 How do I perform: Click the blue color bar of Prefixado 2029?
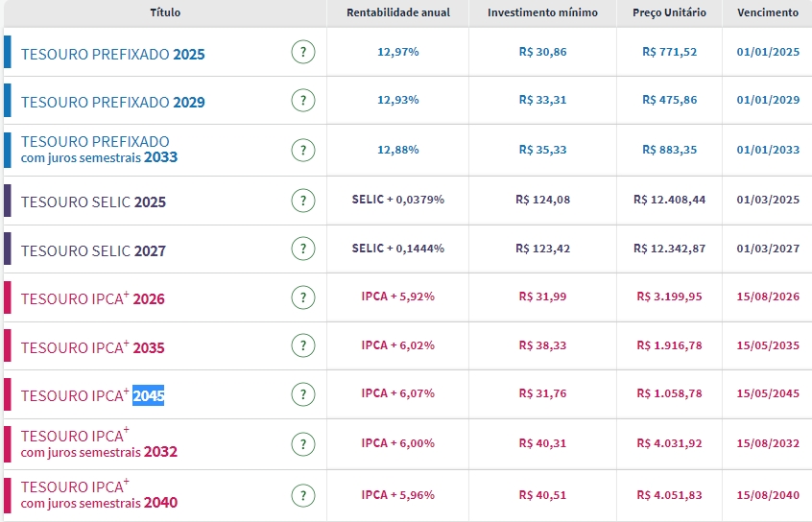click(8, 101)
